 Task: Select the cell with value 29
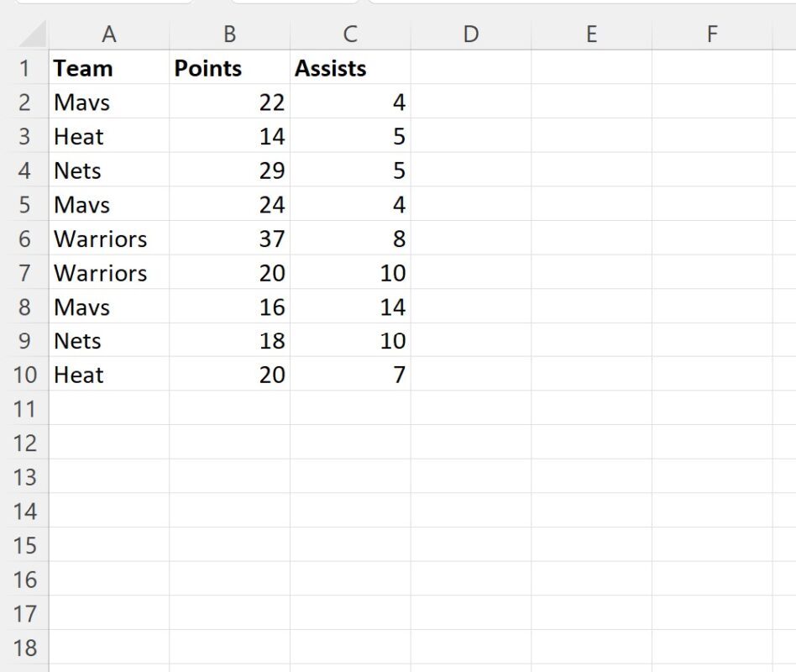229,171
